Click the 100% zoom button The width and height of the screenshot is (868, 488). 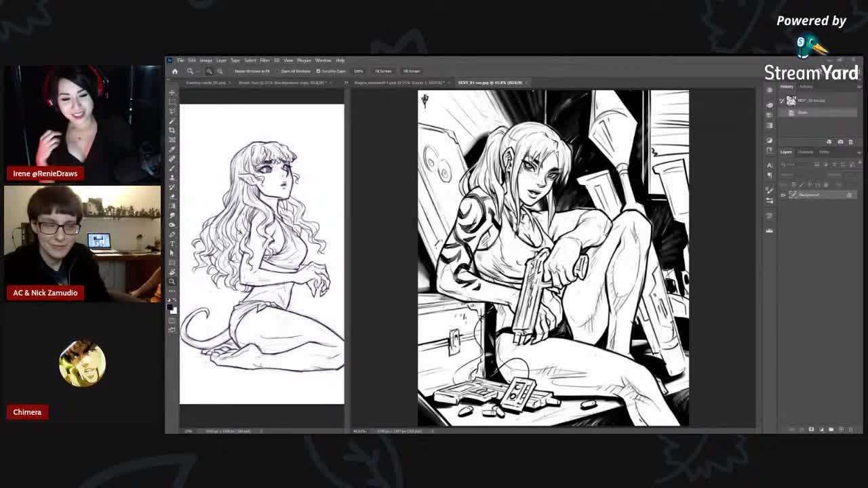tap(359, 71)
